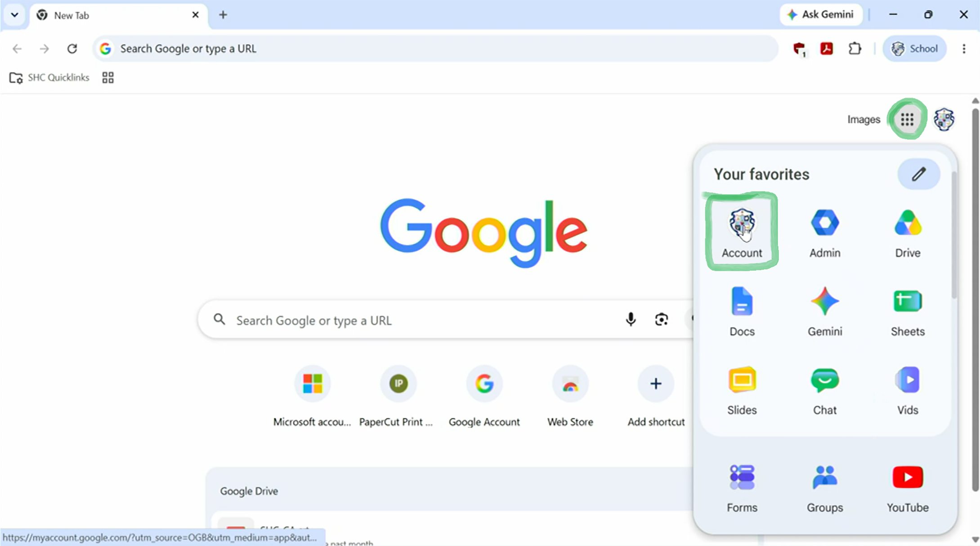Click the page vertical scrollbar

point(975,300)
